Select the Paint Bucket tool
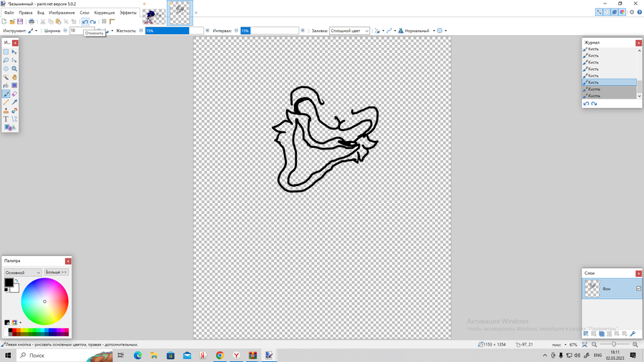The height and width of the screenshot is (362, 644). pos(6,85)
